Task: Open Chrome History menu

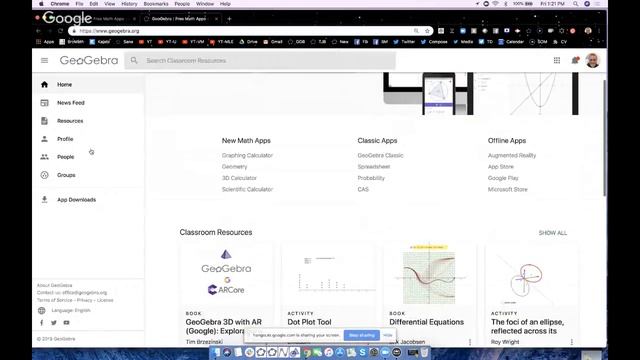Action: click(x=129, y=4)
